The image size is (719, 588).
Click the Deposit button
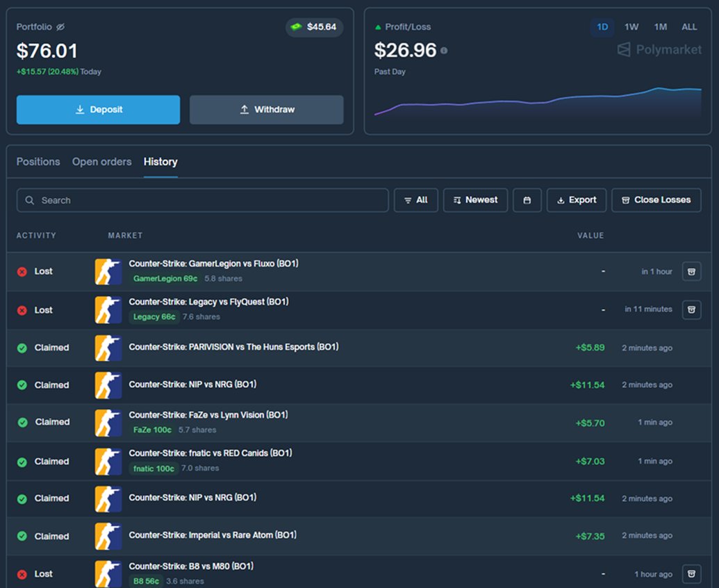98,110
